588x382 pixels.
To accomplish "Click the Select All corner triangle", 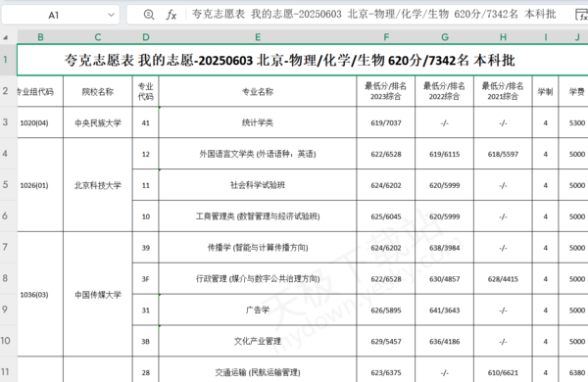I will click(6, 37).
